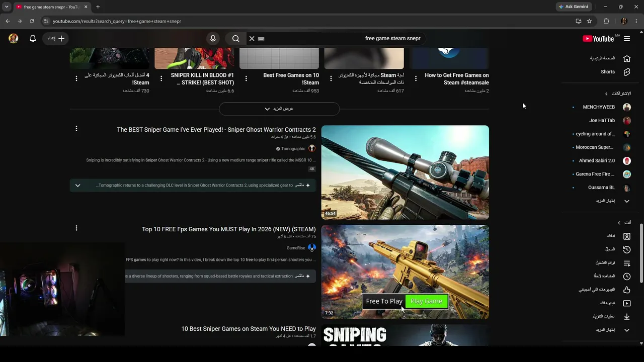Open options for Best Free Games on Steam video
This screenshot has height=362, width=644.
[246, 78]
